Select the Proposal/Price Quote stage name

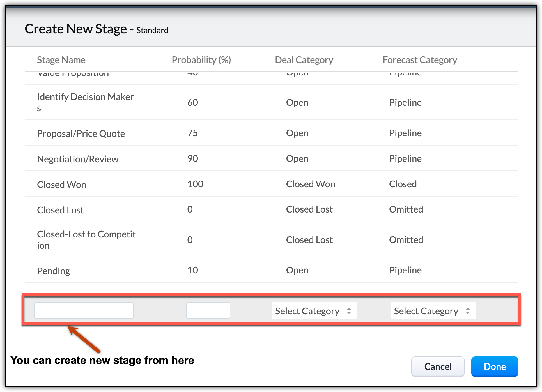[81, 133]
